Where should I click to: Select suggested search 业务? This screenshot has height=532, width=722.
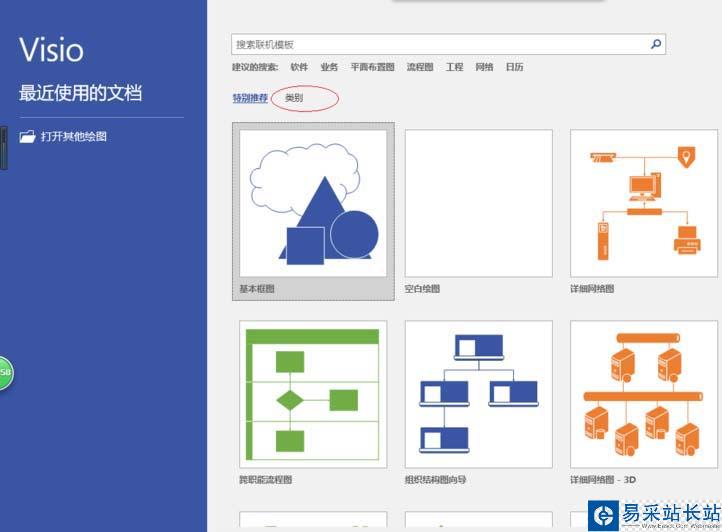(x=329, y=67)
